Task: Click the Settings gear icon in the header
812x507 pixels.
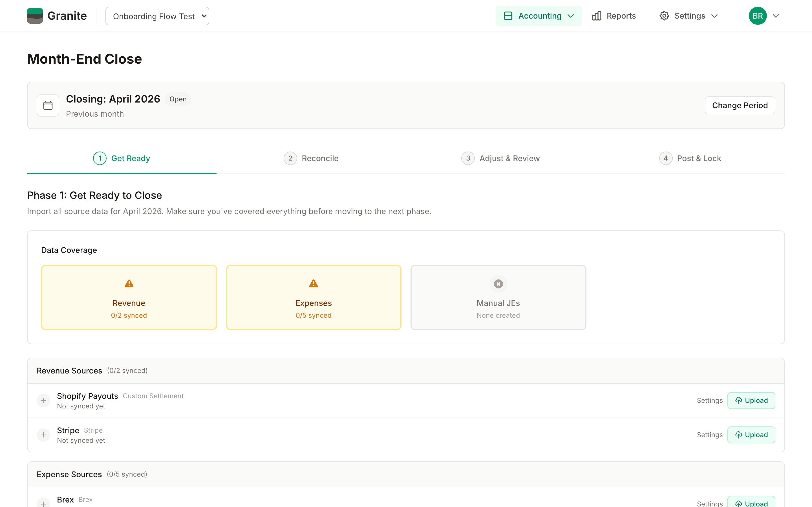Action: 664,16
